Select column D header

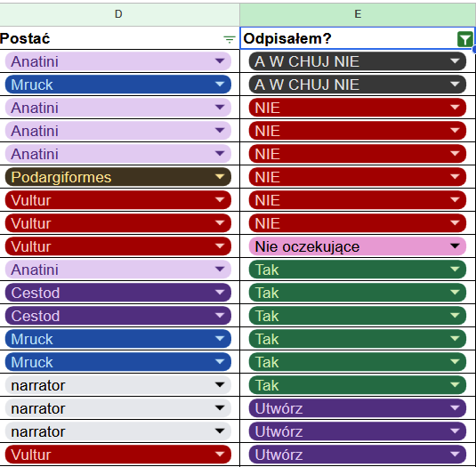118,14
